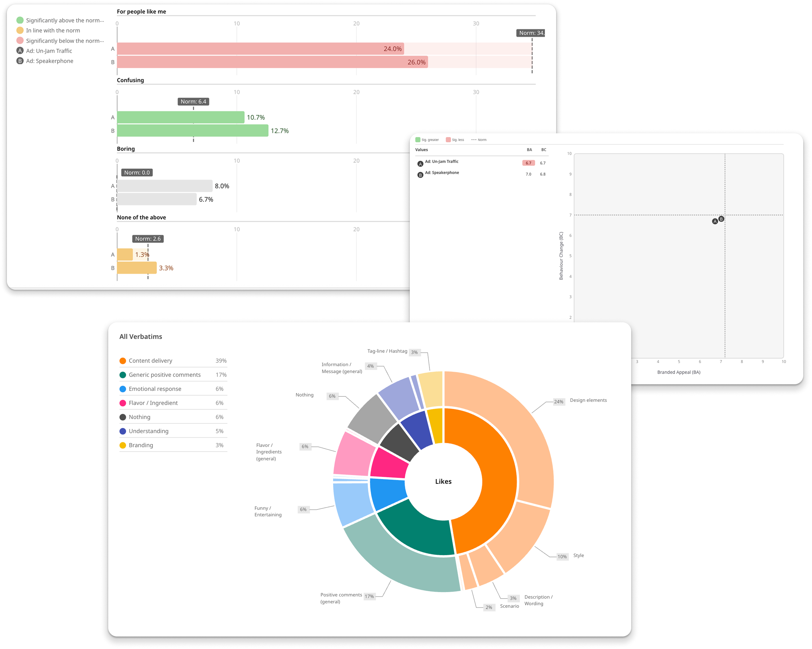Click marker B on the scatter plot
Screen dimensions: 812x649
click(x=721, y=219)
